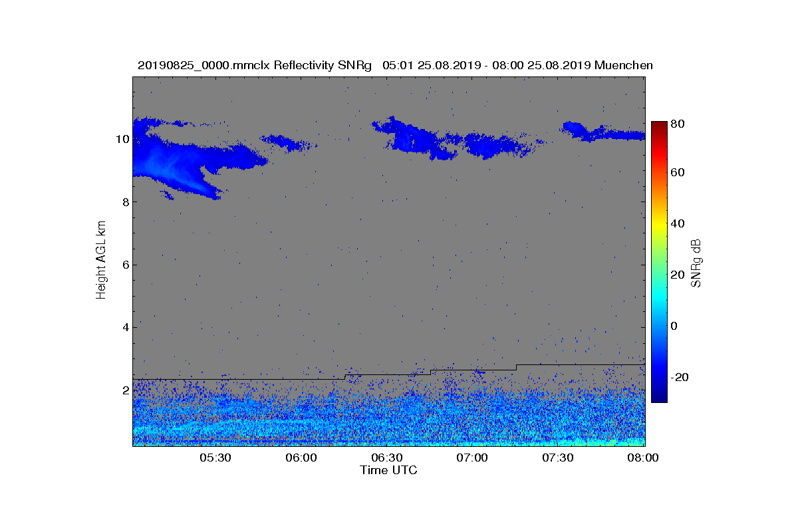Click the plot title text

(395, 65)
